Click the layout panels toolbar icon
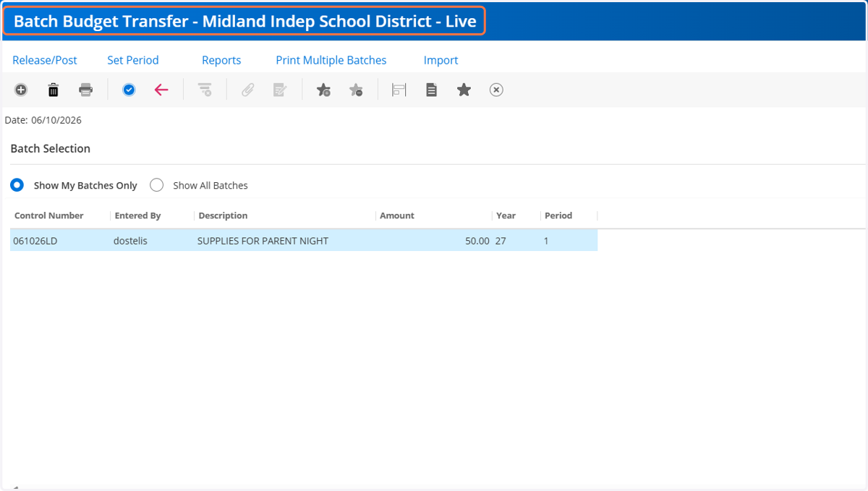The image size is (868, 491). [399, 90]
